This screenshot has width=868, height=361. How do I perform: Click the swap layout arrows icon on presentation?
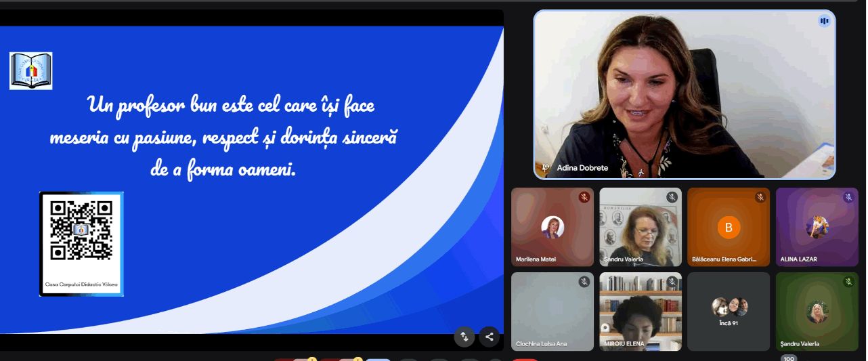tap(464, 337)
